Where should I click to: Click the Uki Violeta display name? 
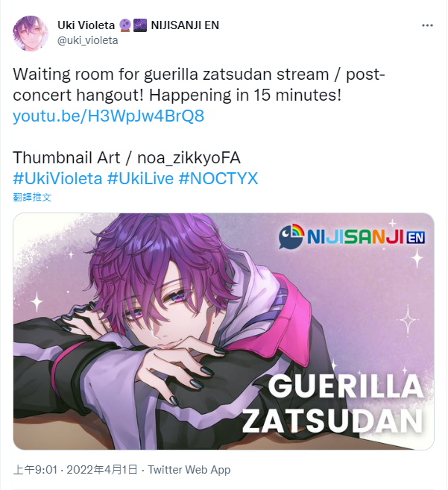pos(86,25)
